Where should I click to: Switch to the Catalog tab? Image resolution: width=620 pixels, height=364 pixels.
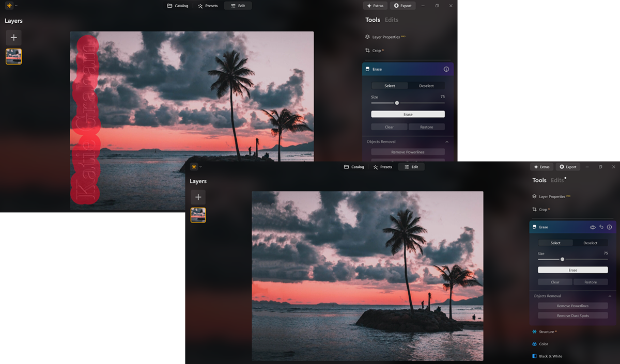(353, 166)
